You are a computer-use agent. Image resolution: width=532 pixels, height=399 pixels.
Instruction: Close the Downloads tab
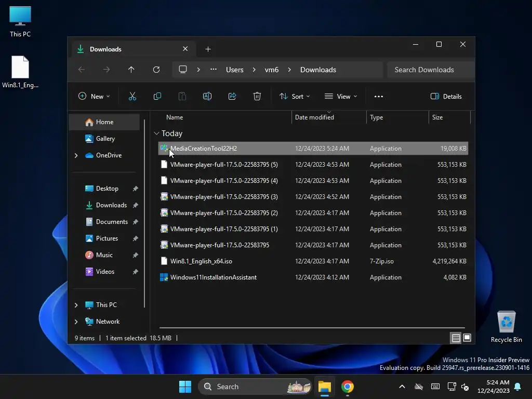pyautogui.click(x=185, y=49)
